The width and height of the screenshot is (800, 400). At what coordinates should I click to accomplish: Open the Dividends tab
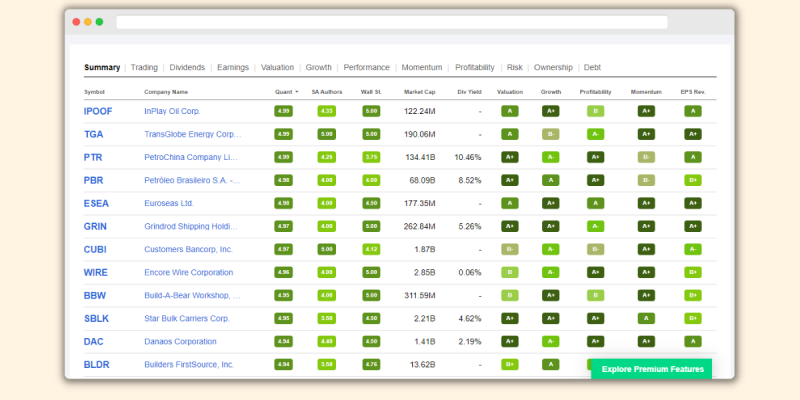coord(187,67)
